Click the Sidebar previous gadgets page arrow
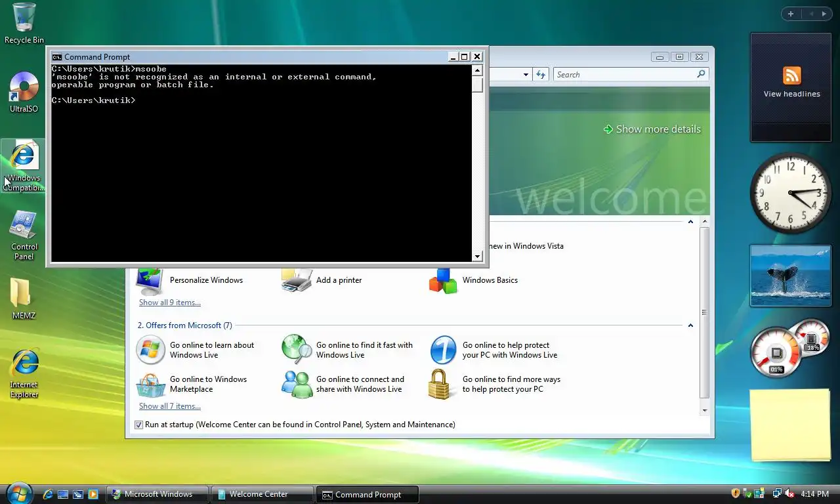The image size is (840, 504). point(810,14)
